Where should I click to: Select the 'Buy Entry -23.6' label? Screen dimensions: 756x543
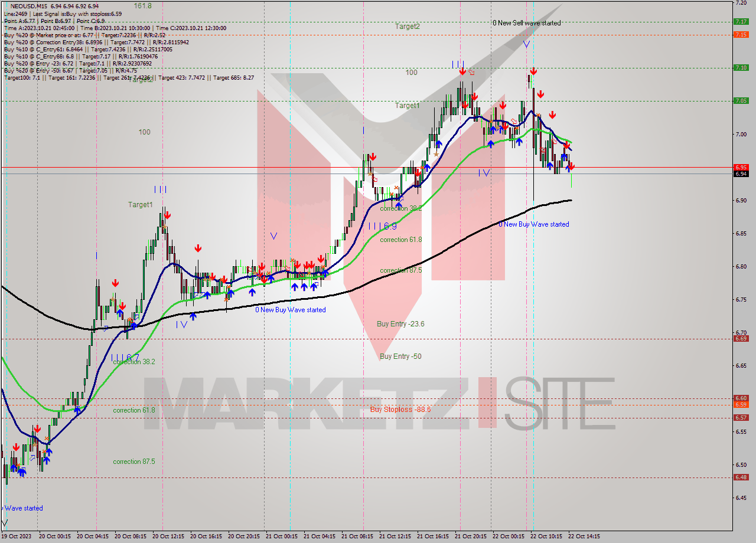point(400,324)
